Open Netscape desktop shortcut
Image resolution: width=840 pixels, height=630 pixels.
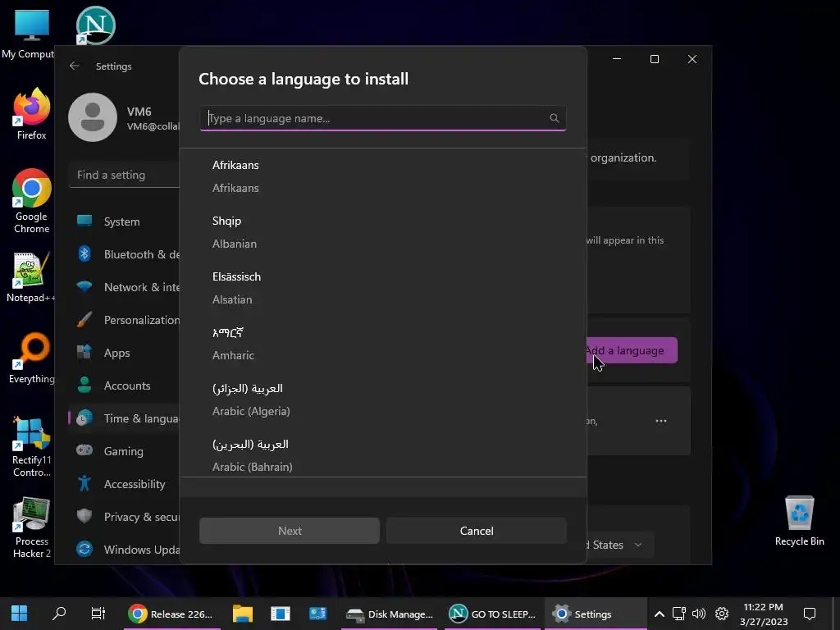tap(95, 25)
